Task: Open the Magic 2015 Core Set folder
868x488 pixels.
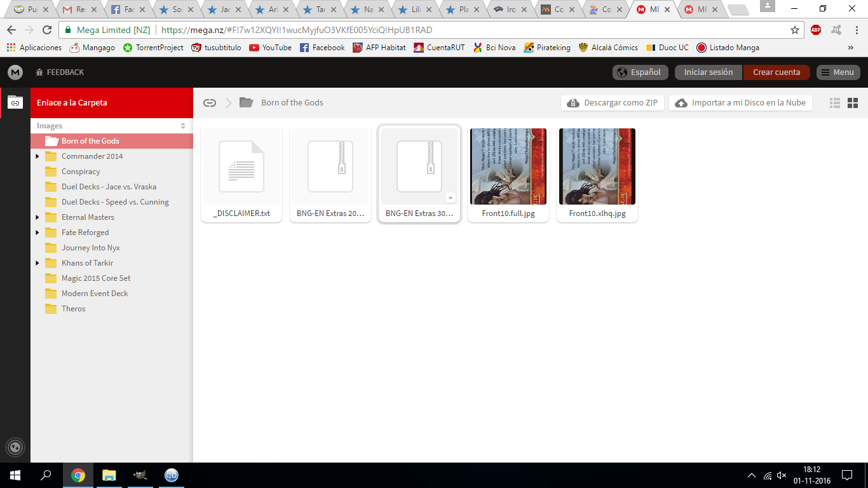Action: coord(96,278)
